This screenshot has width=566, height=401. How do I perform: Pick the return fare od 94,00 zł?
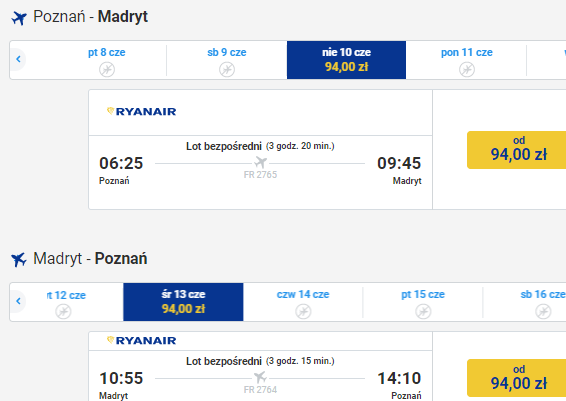pos(517,378)
